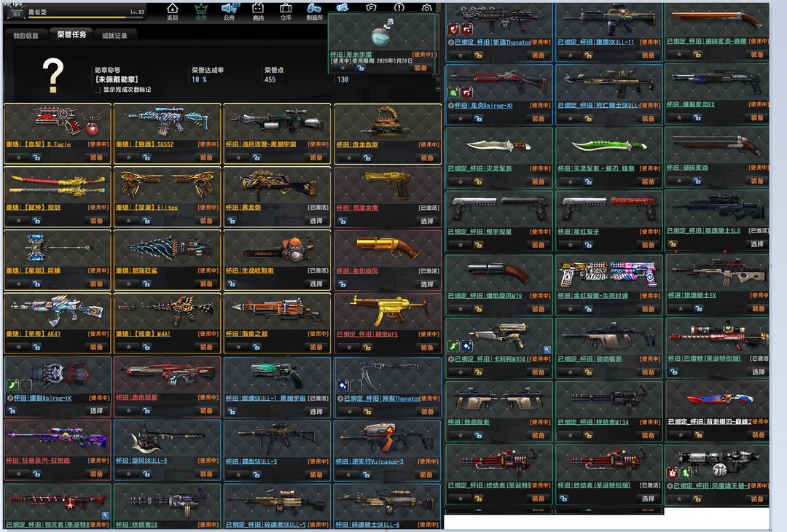
Task: Click the question mark medal placeholder
Action: click(x=52, y=76)
